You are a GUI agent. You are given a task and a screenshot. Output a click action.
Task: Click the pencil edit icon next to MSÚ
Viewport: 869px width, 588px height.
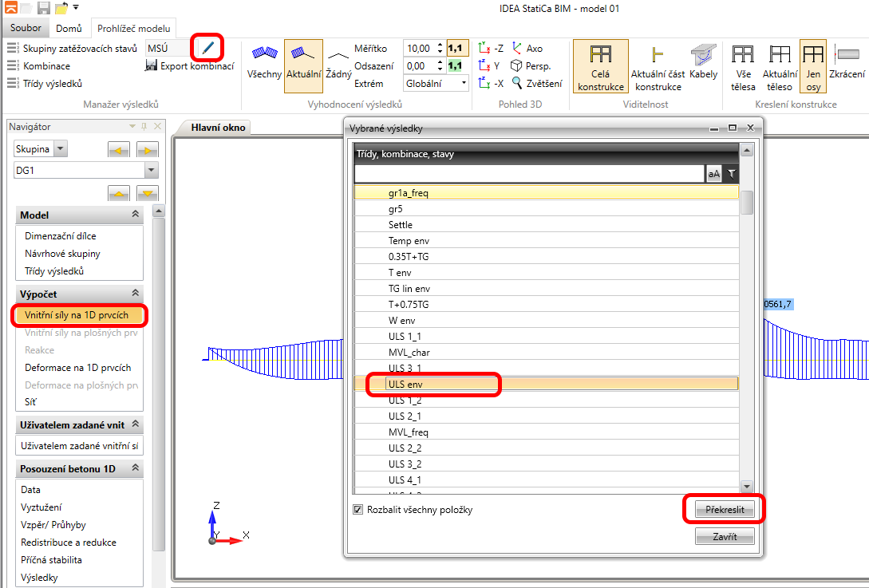click(x=207, y=48)
